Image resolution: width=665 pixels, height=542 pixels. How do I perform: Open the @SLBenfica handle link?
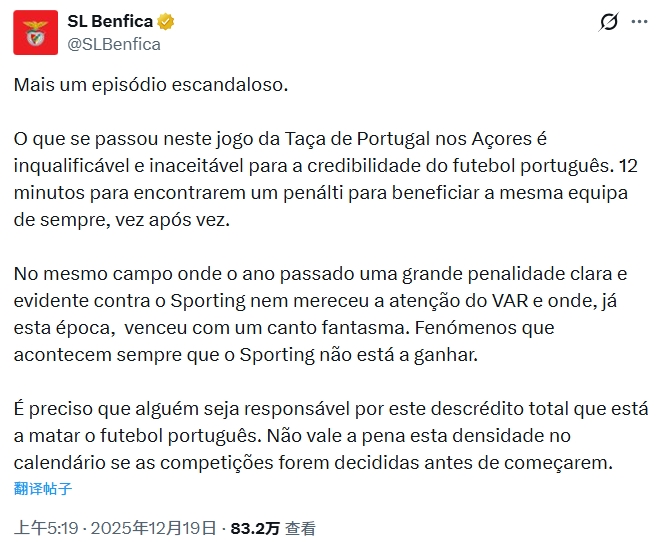[113, 44]
